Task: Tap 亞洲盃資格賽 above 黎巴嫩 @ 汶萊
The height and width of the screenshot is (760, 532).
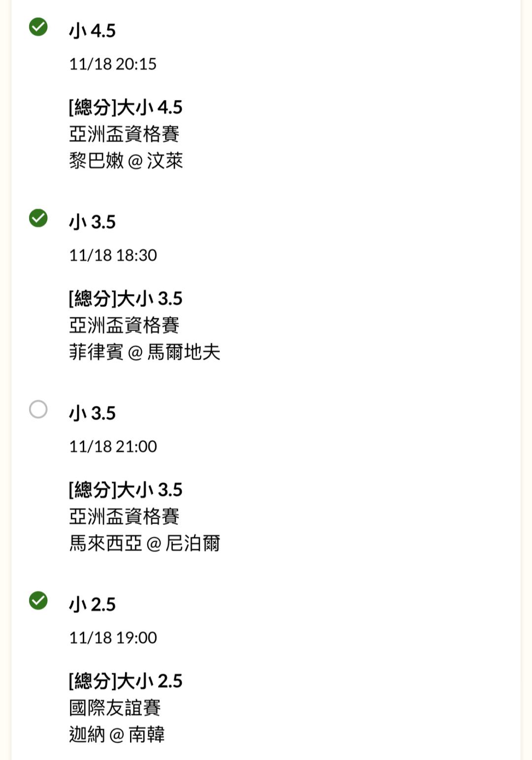Action: (124, 134)
